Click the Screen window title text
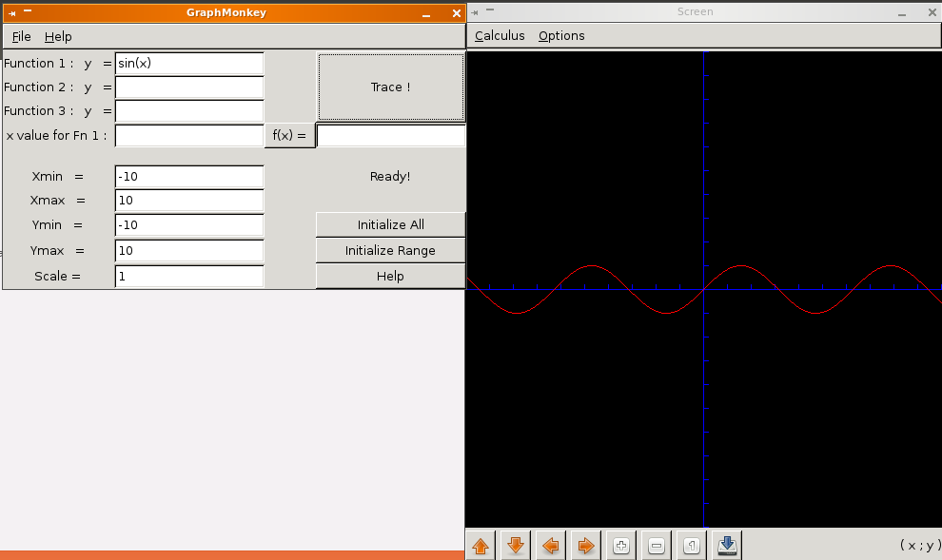 pos(696,11)
